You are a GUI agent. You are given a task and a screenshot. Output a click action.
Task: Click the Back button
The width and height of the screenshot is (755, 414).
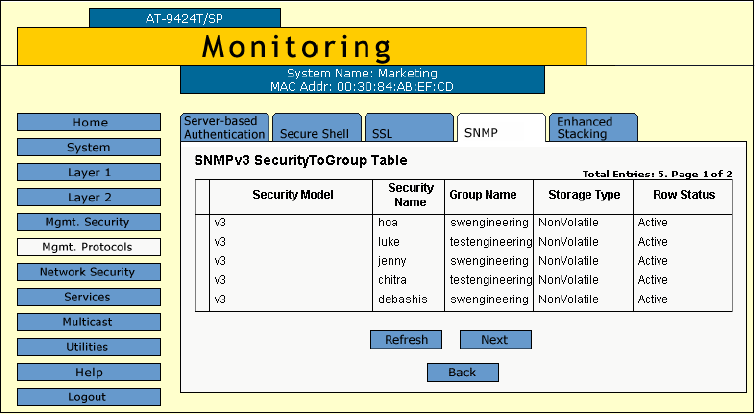pyautogui.click(x=463, y=373)
